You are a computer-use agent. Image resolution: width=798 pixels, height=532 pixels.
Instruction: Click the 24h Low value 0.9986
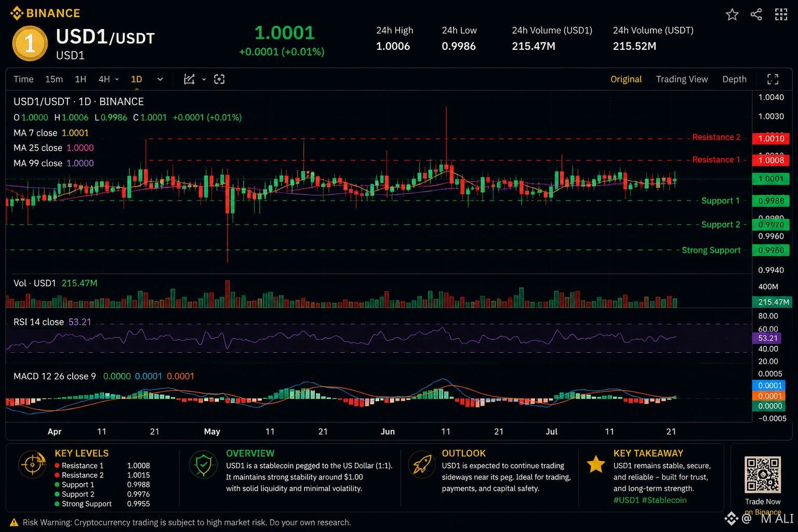pos(459,46)
